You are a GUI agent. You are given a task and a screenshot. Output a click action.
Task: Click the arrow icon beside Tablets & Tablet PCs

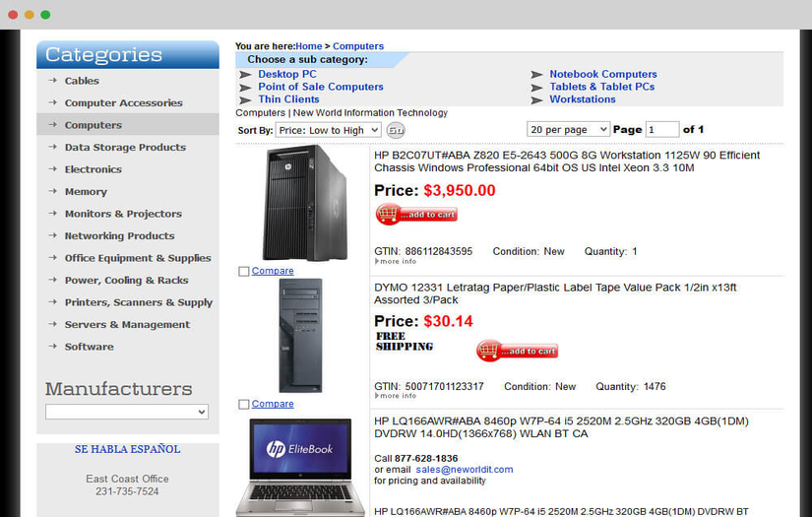point(537,88)
